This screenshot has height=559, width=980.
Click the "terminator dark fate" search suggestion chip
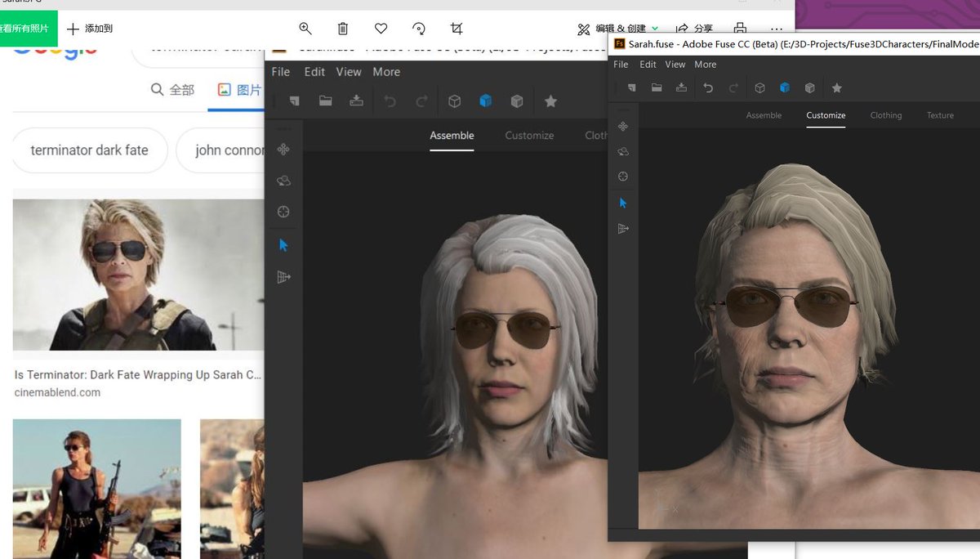(90, 150)
